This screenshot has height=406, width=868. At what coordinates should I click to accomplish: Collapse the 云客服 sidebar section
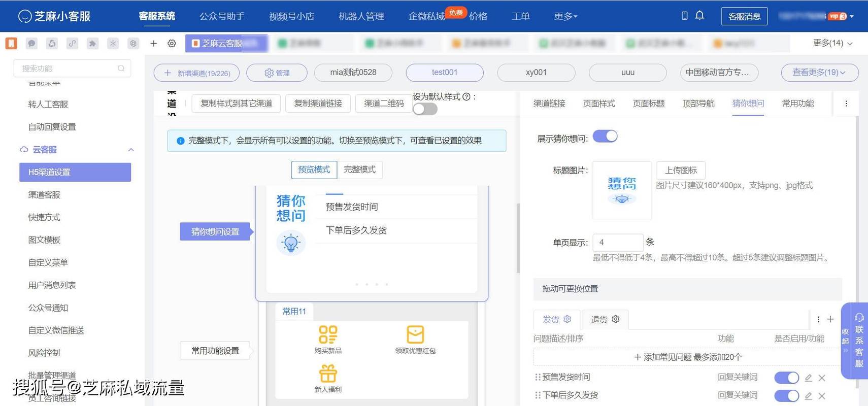tap(131, 150)
